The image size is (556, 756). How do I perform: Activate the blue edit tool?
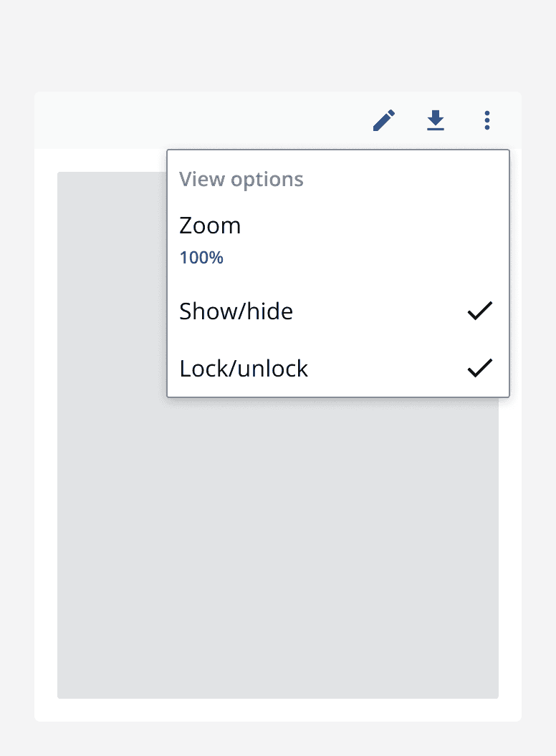pos(384,120)
